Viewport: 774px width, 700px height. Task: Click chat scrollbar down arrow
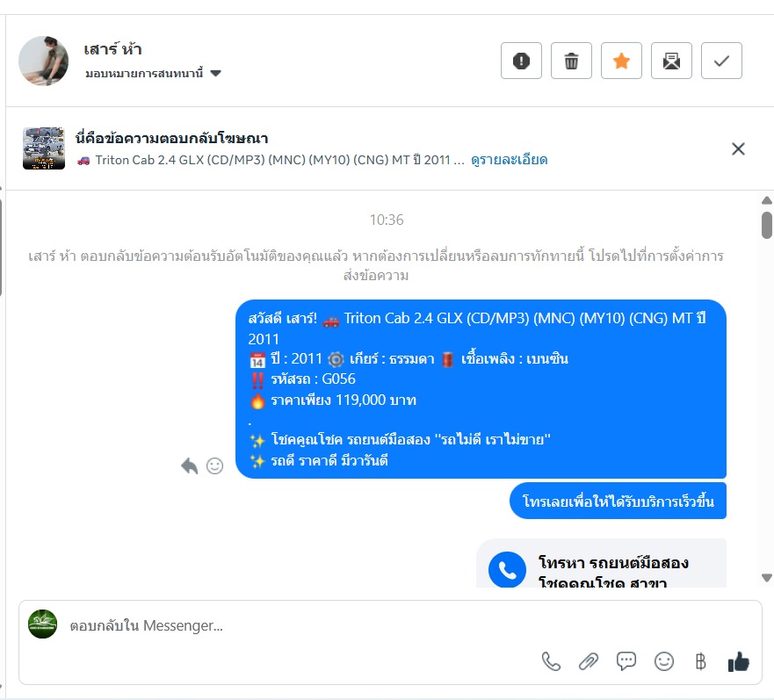[767, 578]
